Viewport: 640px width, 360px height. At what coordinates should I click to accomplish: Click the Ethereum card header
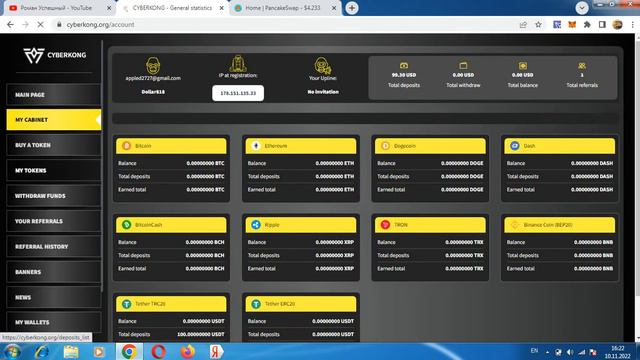(x=301, y=146)
